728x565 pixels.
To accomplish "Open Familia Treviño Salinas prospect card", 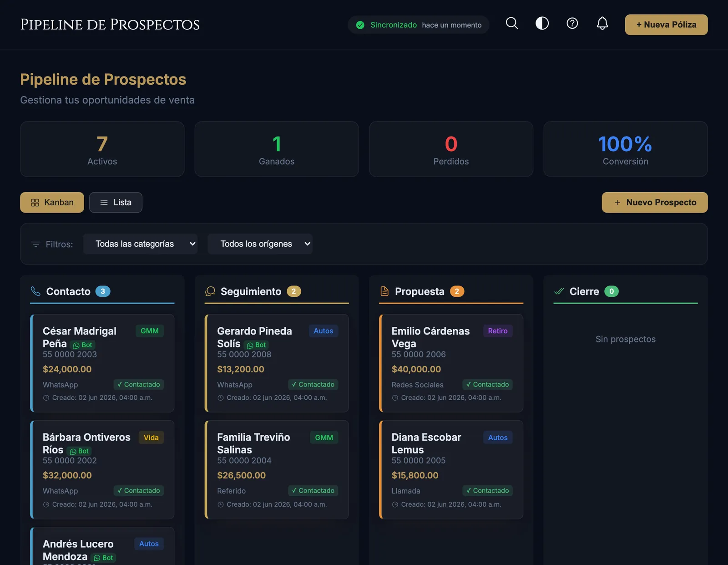I will 277,469.
